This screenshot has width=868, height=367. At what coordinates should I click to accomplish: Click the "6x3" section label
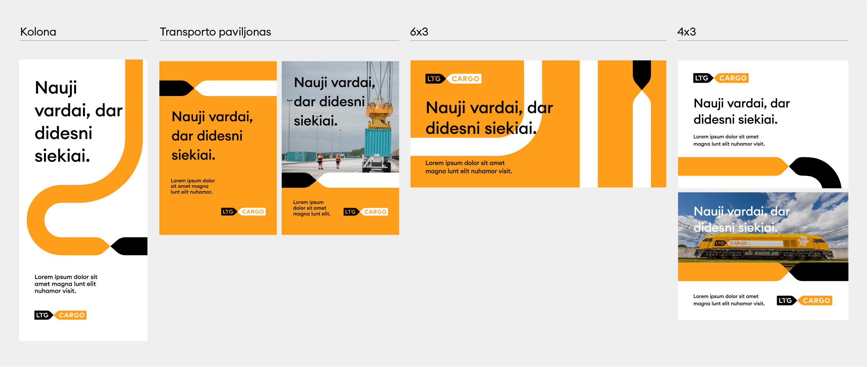click(419, 32)
